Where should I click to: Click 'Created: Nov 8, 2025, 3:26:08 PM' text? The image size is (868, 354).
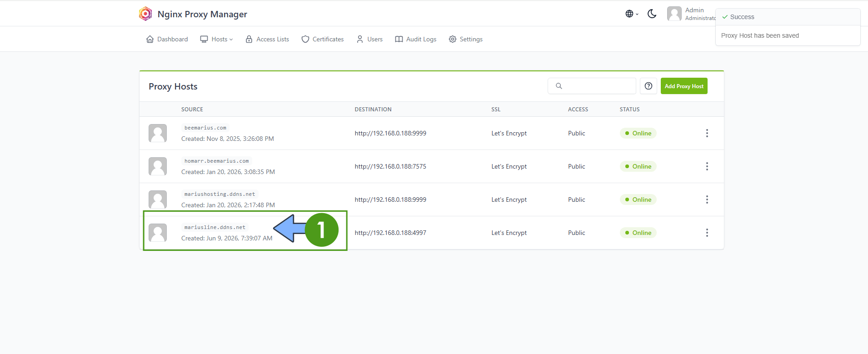228,139
